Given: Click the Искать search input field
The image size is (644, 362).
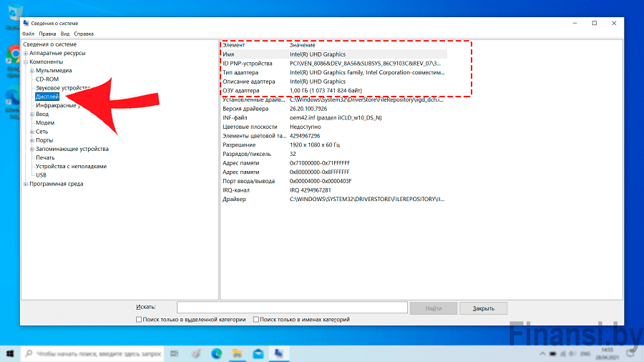Looking at the screenshot, I should 292,308.
